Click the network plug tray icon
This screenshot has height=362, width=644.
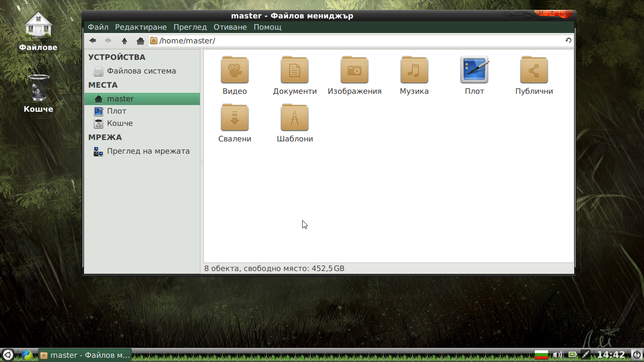pyautogui.click(x=585, y=354)
